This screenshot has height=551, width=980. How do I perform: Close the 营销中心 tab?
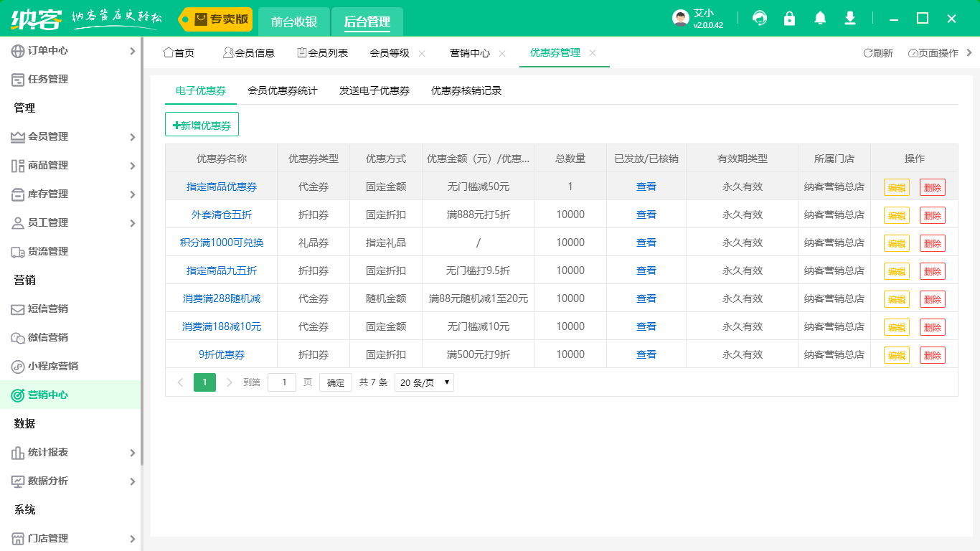click(502, 53)
